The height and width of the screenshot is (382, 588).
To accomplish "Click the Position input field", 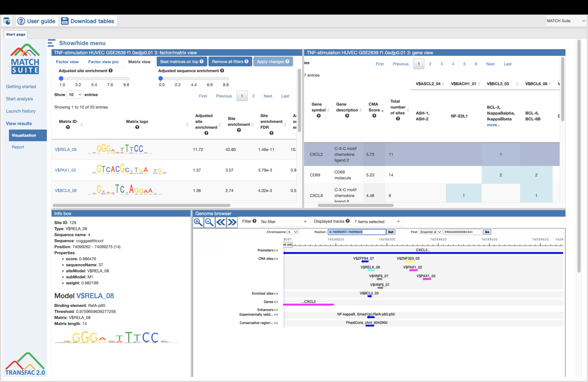I will (x=357, y=232).
